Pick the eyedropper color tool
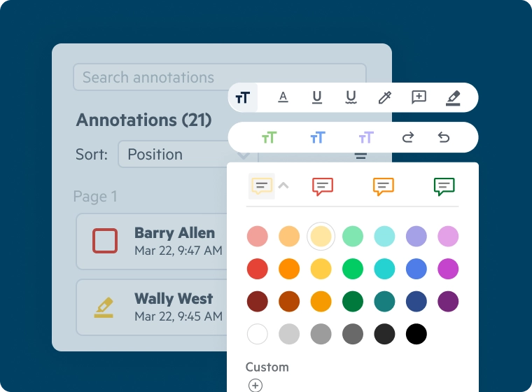Image resolution: width=532 pixels, height=392 pixels. point(384,97)
